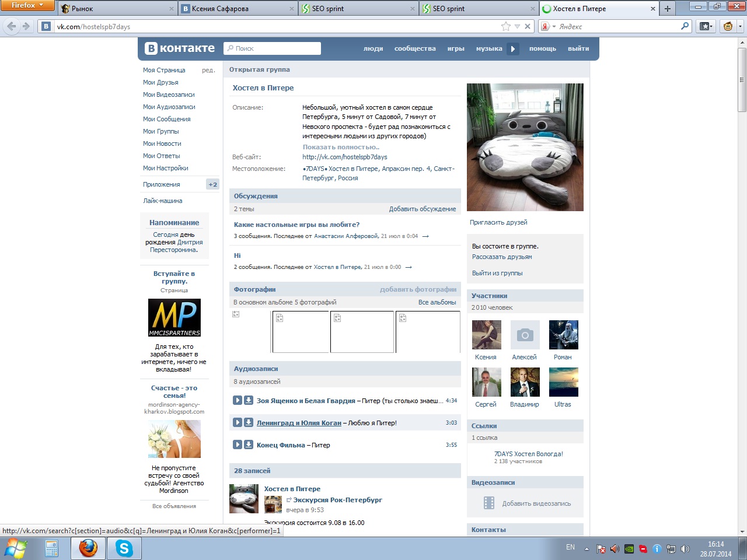Open Экскурсия Рок-Петербург post link
This screenshot has height=560, width=747.
[337, 500]
